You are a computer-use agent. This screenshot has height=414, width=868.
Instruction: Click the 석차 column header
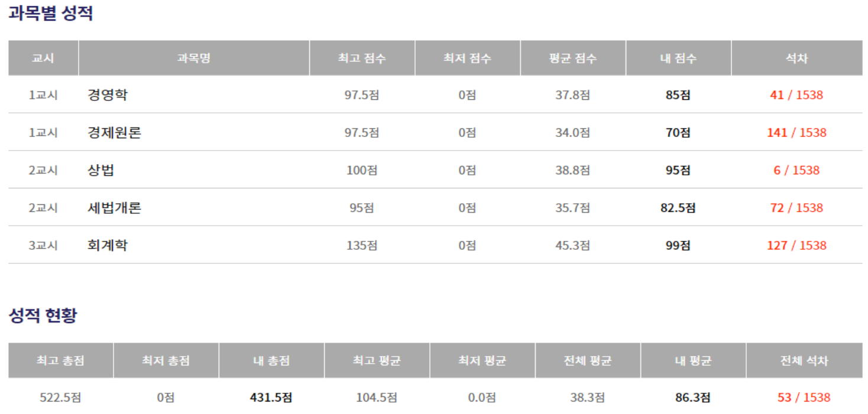pos(796,58)
